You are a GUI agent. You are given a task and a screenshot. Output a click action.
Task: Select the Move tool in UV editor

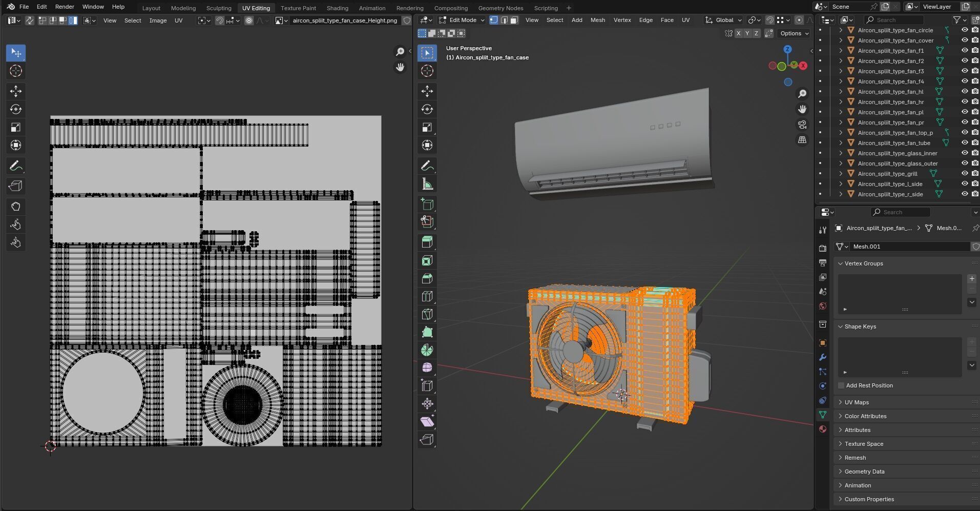[16, 91]
